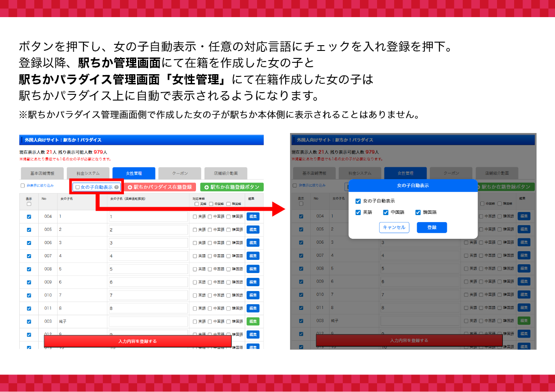Enable 非表示に絞り込み filter in the undimmed screen
The width and height of the screenshot is (555, 392).
[23, 186]
